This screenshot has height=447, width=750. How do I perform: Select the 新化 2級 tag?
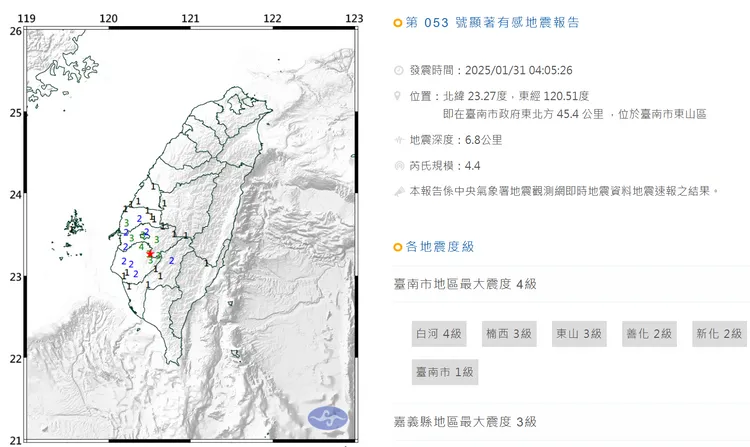719,334
